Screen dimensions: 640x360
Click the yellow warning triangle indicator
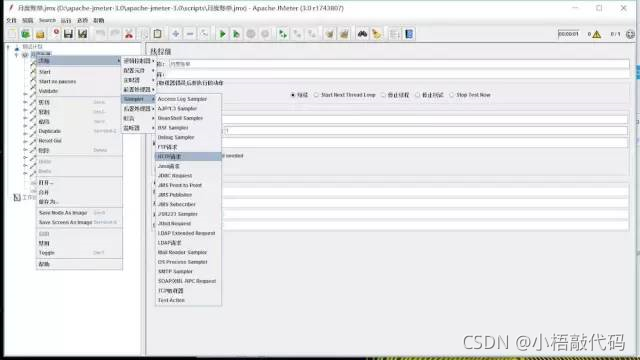coord(597,34)
